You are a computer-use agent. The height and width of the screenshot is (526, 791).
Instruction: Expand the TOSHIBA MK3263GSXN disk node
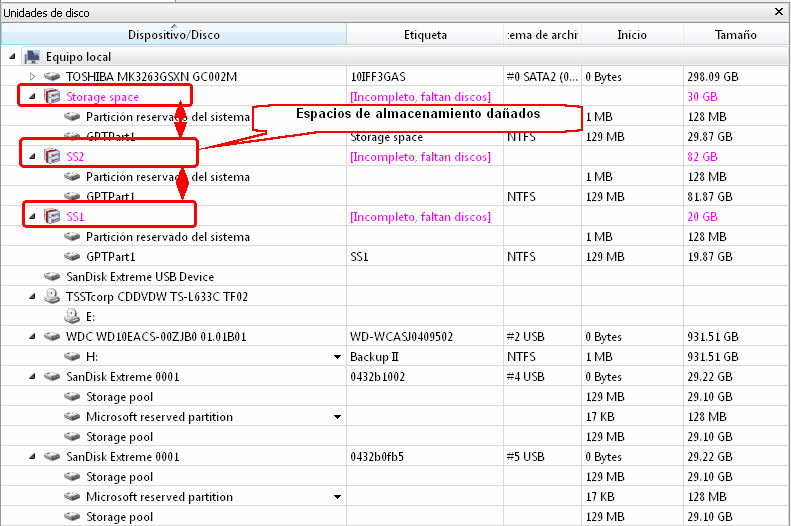pyautogui.click(x=32, y=77)
